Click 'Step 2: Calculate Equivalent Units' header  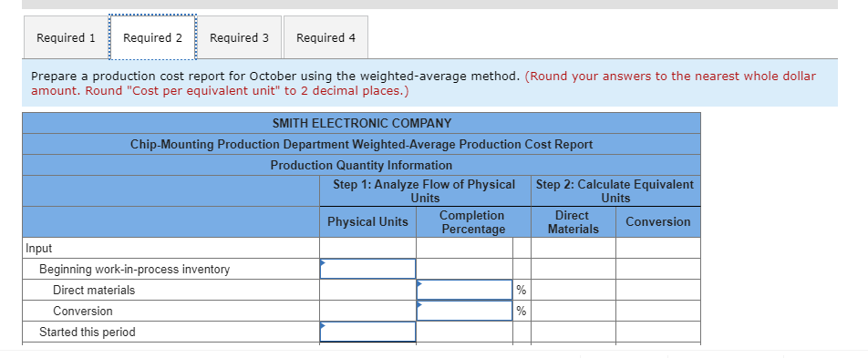pyautogui.click(x=615, y=191)
